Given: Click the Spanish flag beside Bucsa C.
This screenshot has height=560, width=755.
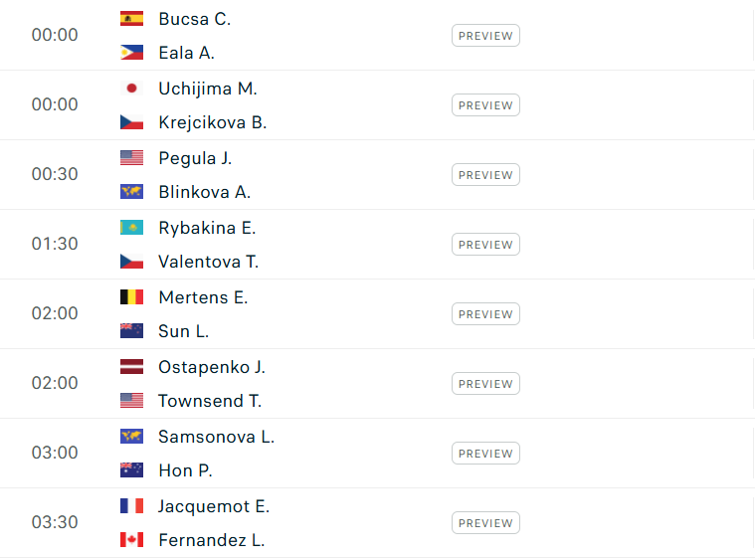Looking at the screenshot, I should 131,19.
